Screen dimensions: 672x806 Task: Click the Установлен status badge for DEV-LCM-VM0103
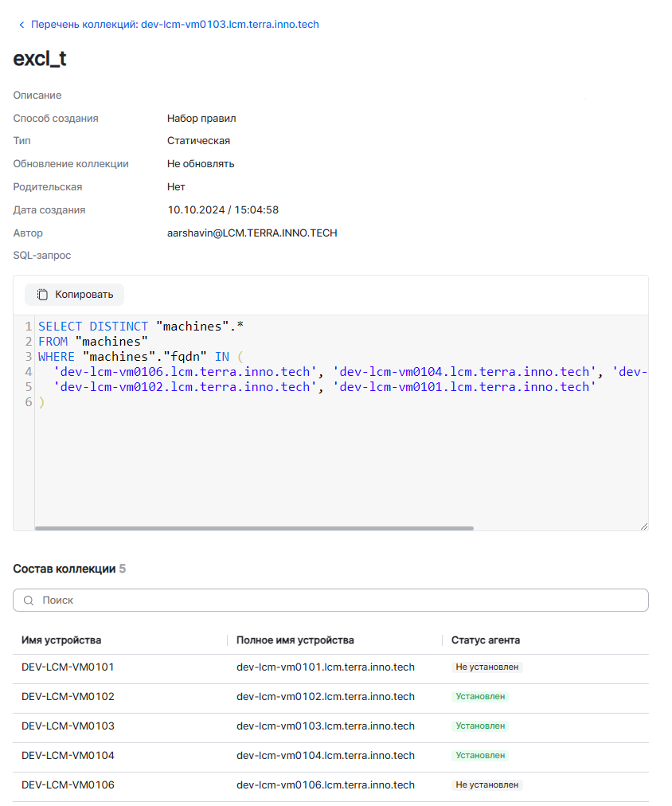[x=480, y=726]
